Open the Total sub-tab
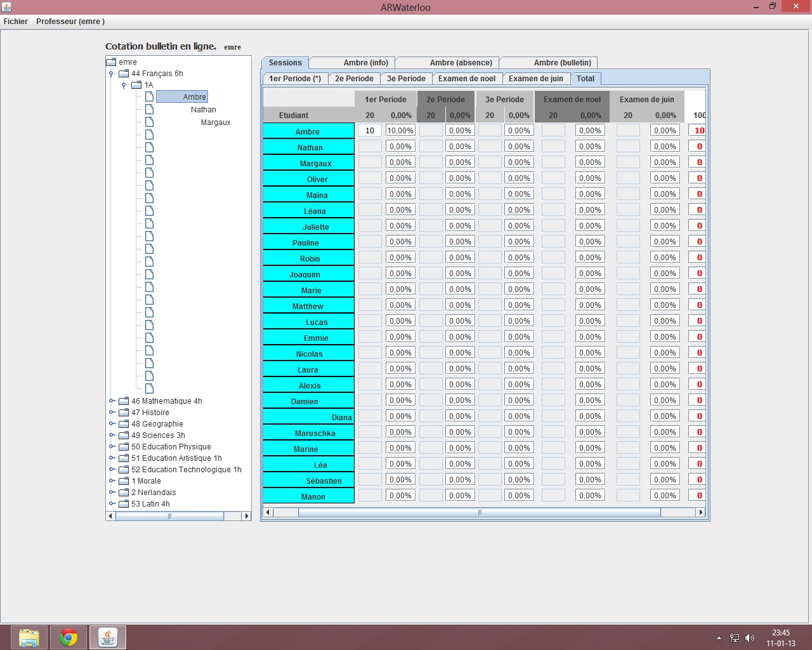The height and width of the screenshot is (650, 812). coord(585,79)
